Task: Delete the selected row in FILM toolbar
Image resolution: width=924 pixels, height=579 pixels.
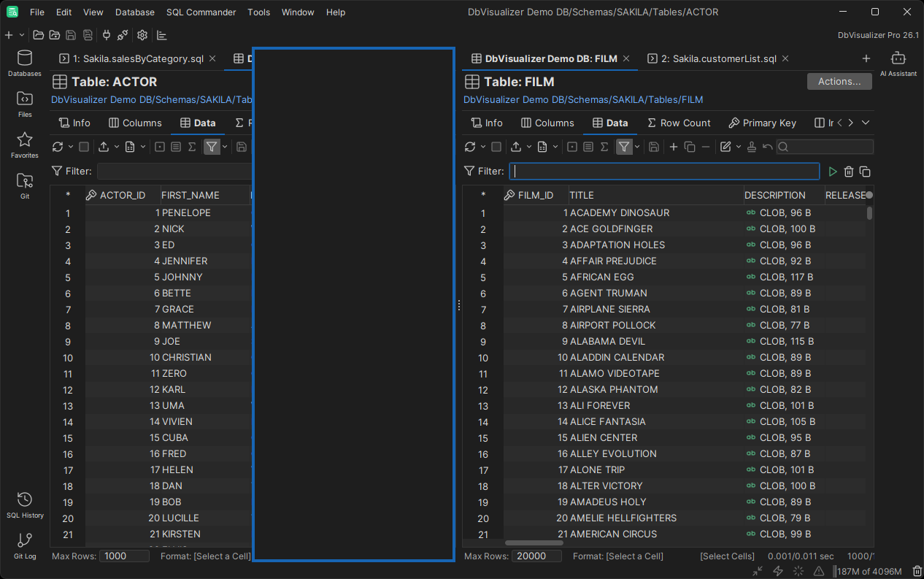Action: [706, 147]
